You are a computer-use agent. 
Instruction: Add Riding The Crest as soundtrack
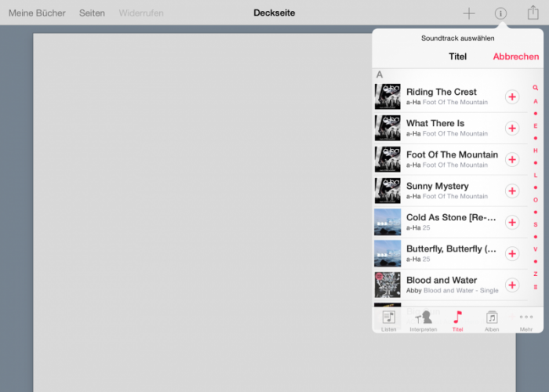511,96
